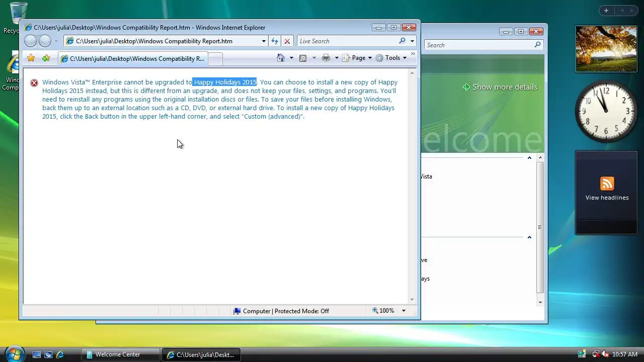Click the muted volume tray icon

[605, 354]
